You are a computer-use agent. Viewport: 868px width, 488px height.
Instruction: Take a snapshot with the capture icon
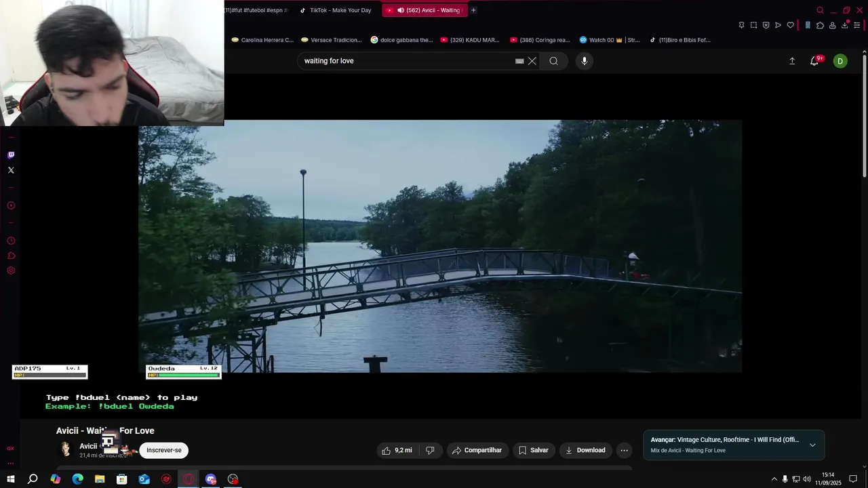tap(753, 25)
